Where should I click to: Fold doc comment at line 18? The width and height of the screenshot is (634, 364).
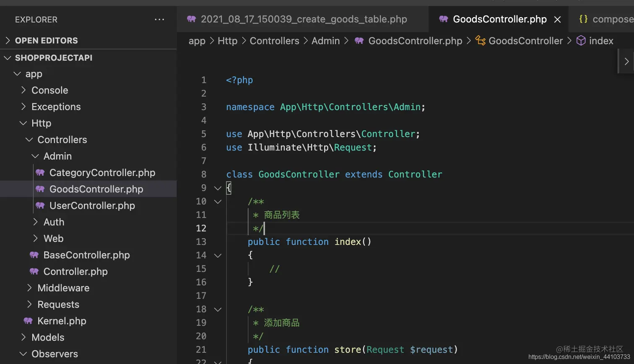pos(218,309)
